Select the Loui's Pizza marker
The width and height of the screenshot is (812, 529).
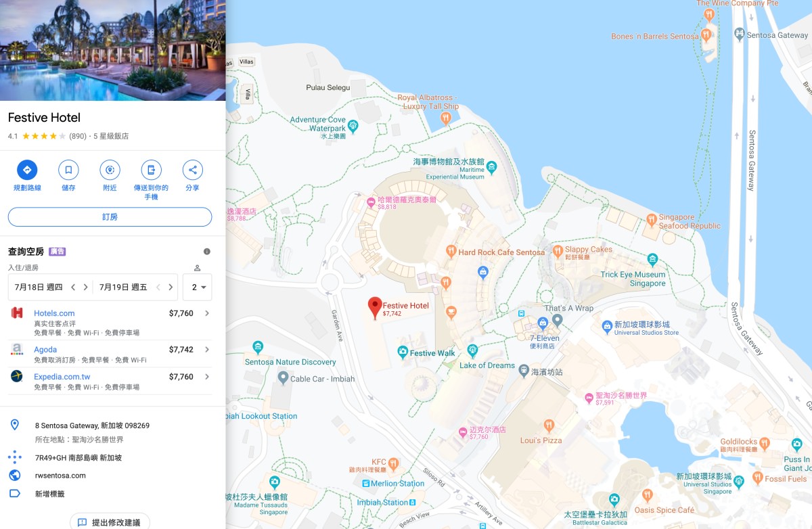[x=549, y=426]
